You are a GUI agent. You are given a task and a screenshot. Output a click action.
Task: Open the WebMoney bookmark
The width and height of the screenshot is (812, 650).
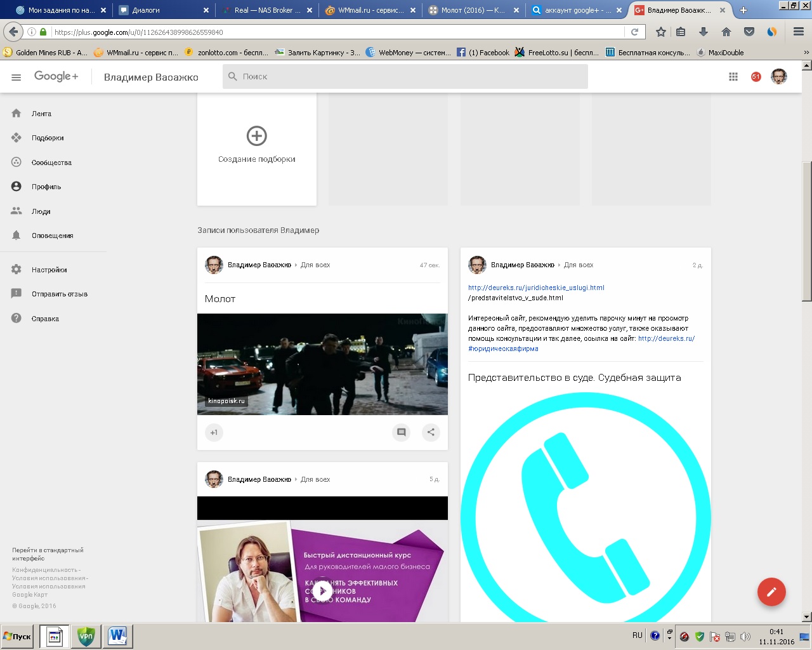(x=409, y=53)
